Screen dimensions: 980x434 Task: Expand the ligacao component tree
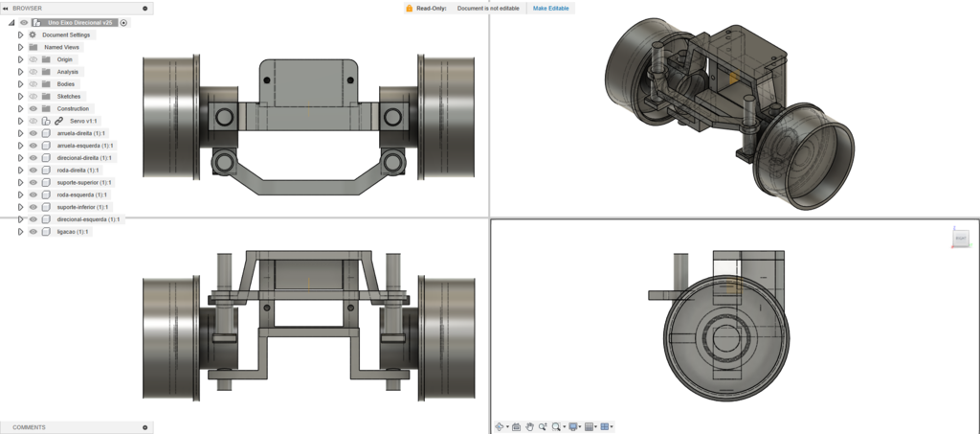[20, 232]
